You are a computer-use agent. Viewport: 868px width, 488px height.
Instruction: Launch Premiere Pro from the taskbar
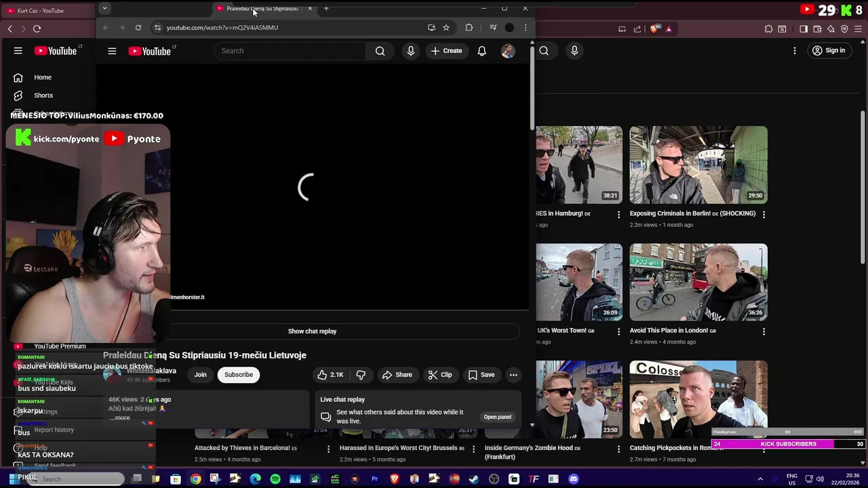point(374,479)
